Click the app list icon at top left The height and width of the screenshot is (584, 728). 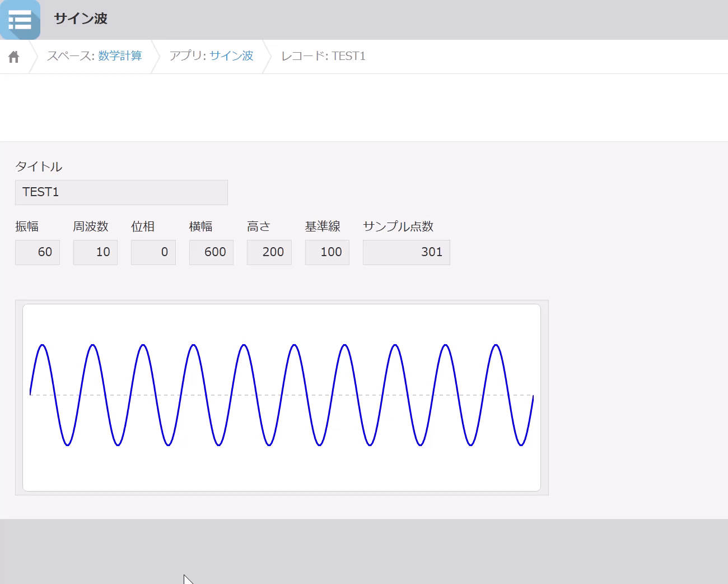[20, 20]
